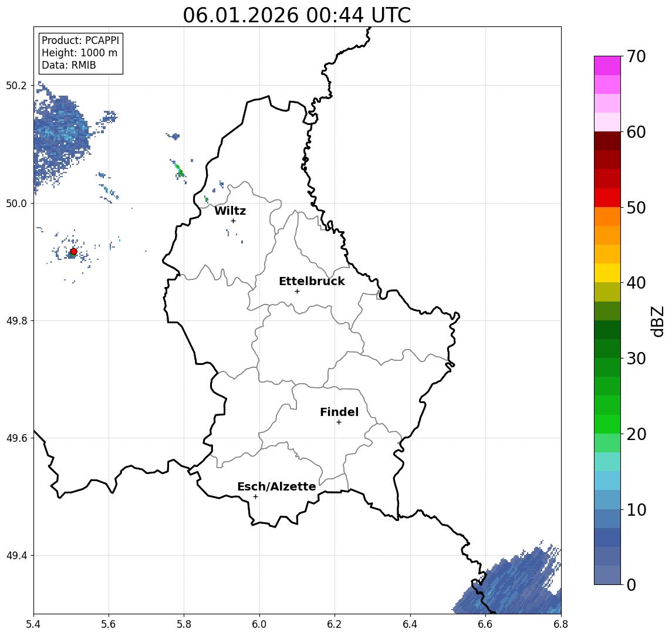The width and height of the screenshot is (672, 636).
Task: Select the Wiltz city label
Action: pos(230,211)
